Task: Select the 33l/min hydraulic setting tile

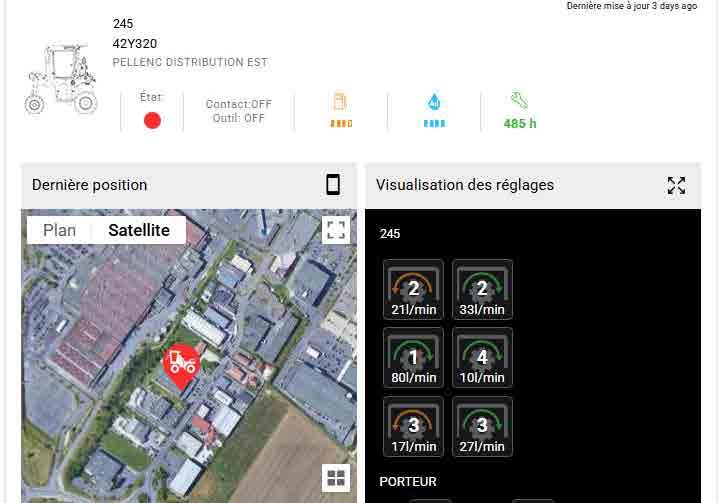Action: (482, 290)
